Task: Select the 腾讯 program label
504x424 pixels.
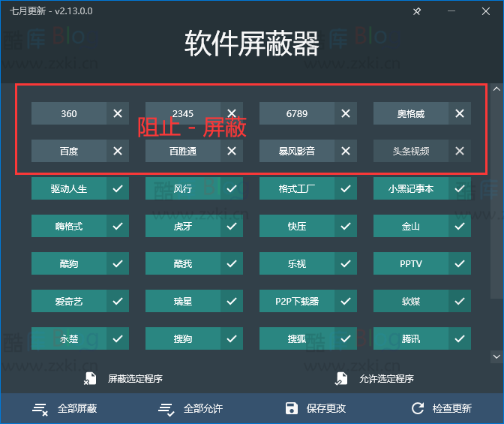Action: 411,338
